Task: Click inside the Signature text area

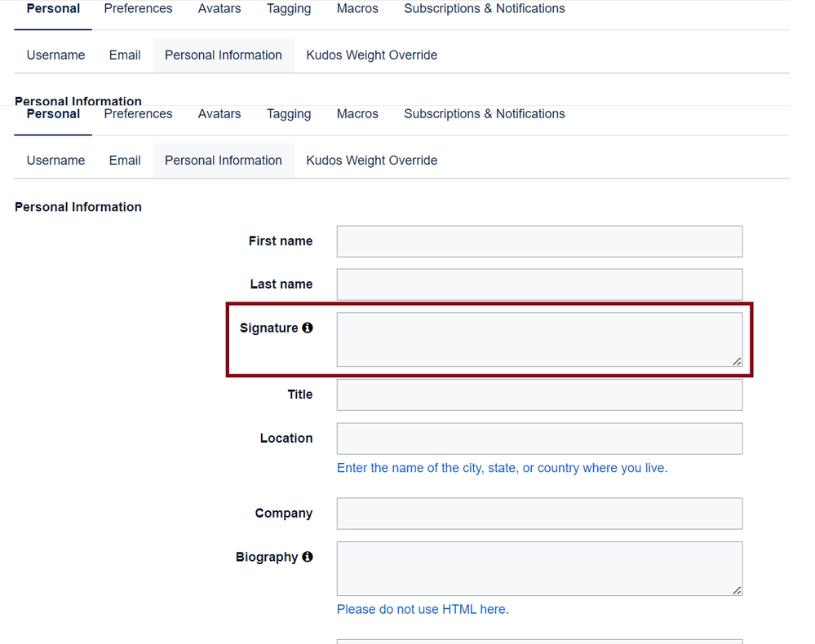Action: tap(539, 340)
